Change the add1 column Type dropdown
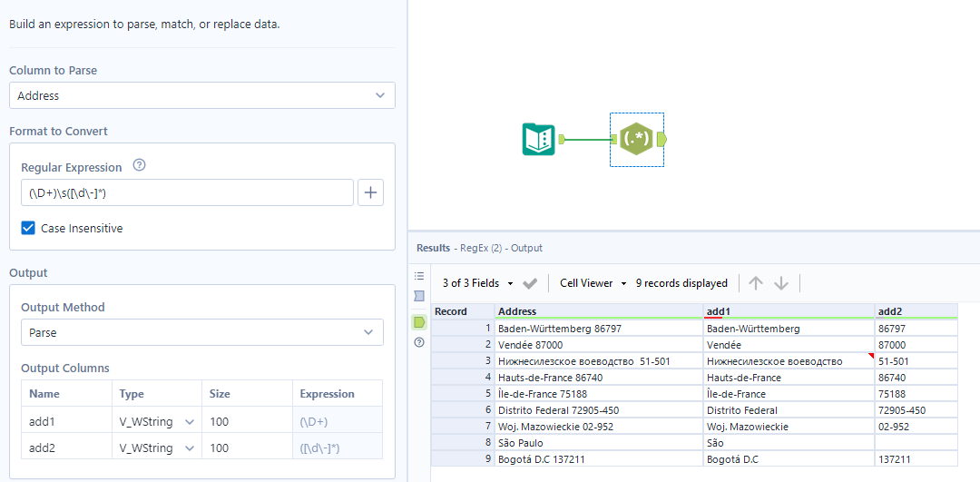Viewport: 980px width, 482px height. coord(155,422)
